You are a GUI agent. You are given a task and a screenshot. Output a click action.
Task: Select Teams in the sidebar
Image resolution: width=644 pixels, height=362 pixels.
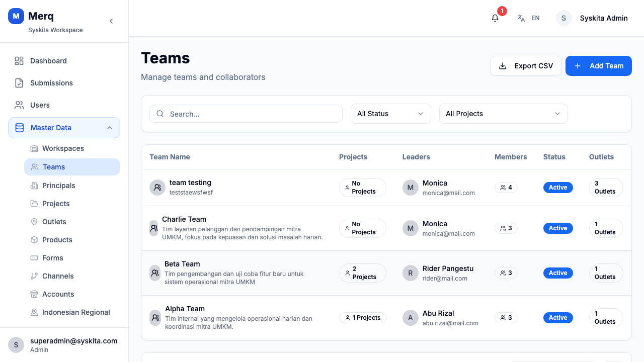(x=72, y=167)
